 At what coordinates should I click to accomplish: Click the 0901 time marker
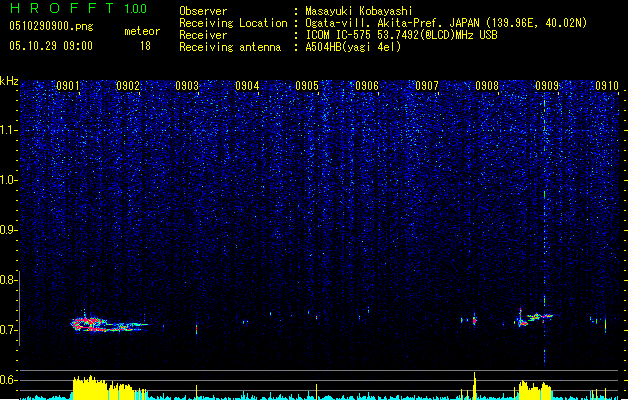pos(67,86)
